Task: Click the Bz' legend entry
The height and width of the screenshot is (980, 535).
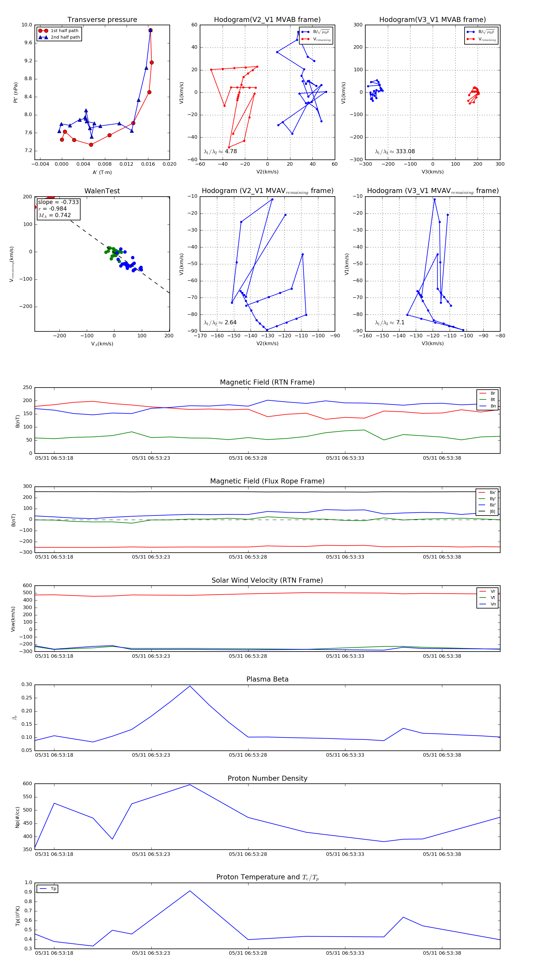Action: click(x=487, y=505)
